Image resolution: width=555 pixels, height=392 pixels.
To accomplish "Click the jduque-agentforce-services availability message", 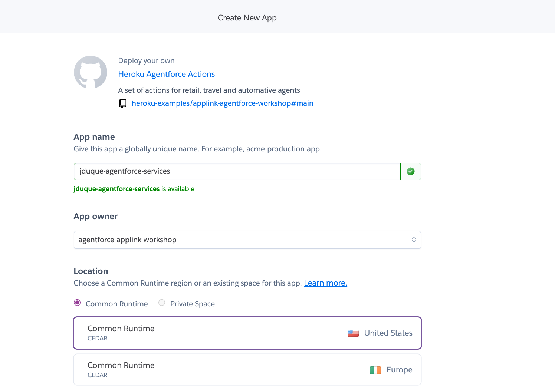I will [134, 188].
